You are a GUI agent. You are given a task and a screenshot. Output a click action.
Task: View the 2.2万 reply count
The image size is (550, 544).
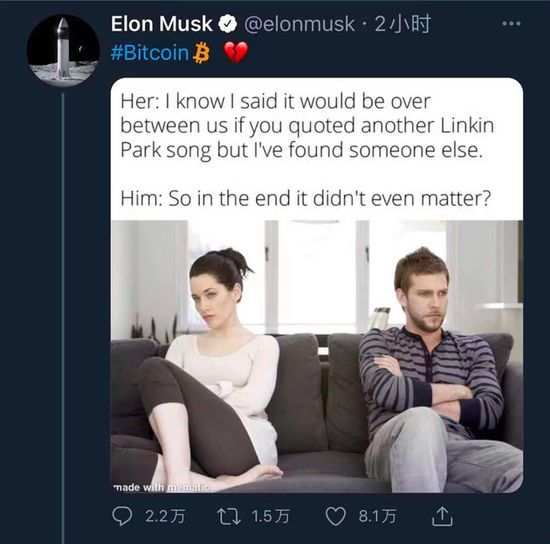[x=165, y=517]
